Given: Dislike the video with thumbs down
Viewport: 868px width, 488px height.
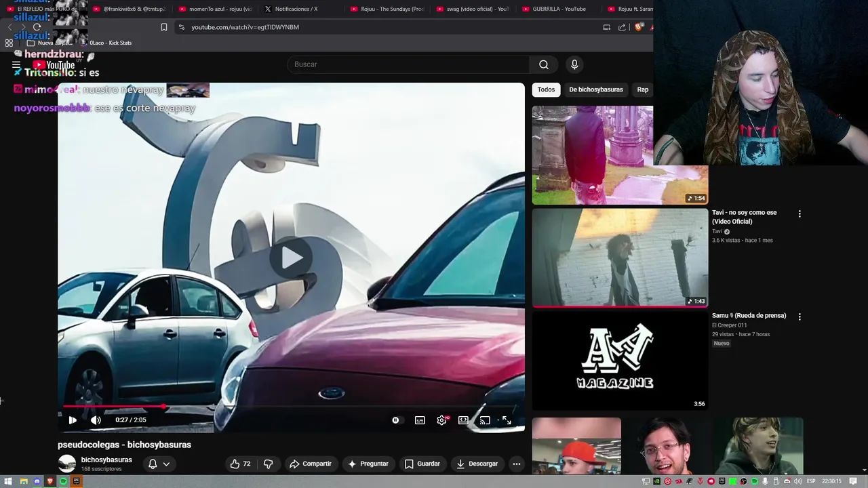Looking at the screenshot, I should (x=269, y=464).
